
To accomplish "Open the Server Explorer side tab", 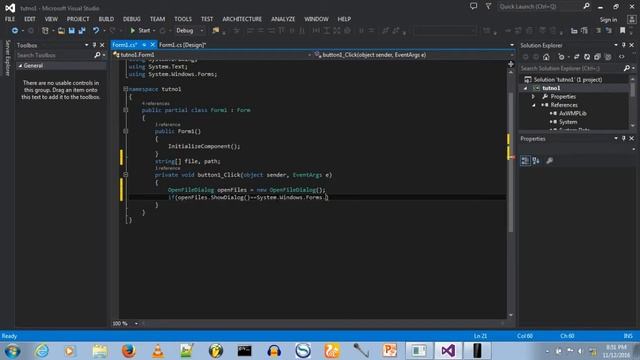I will click(7, 58).
